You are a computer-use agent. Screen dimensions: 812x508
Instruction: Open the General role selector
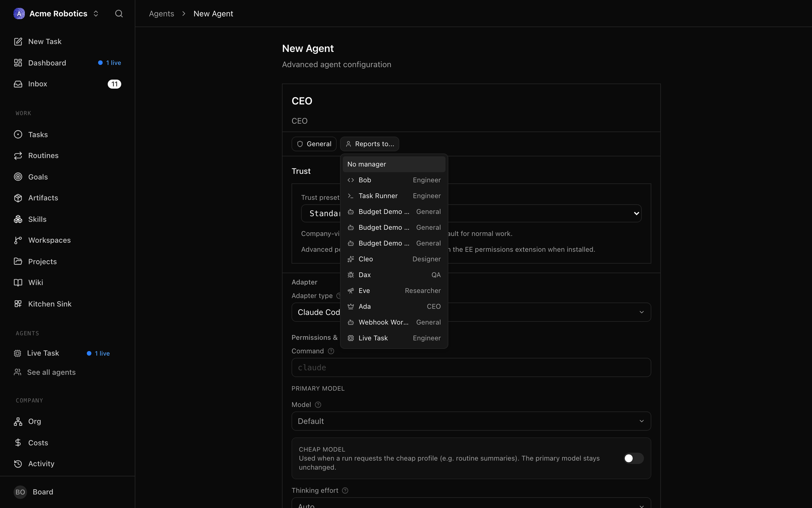[314, 144]
